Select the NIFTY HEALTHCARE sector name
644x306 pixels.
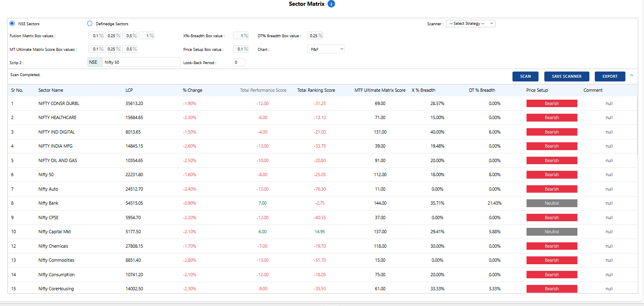tap(57, 117)
